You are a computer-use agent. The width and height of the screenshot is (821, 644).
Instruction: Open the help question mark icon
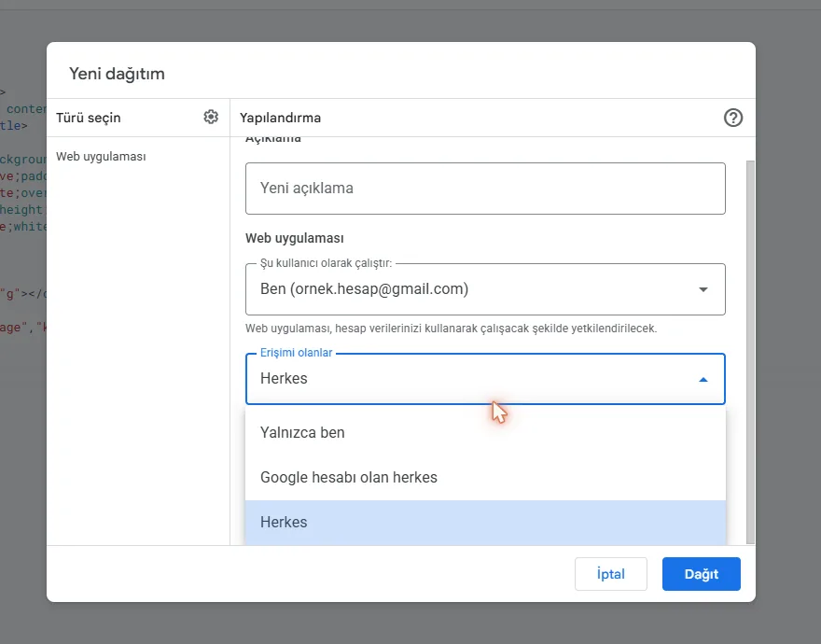(x=733, y=118)
